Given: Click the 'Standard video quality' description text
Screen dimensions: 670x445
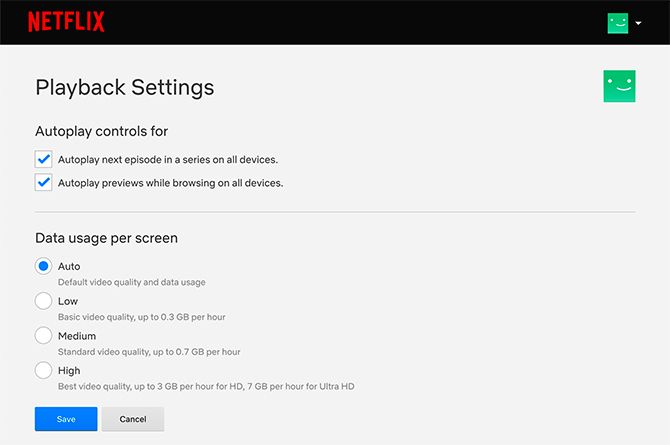Looking at the screenshot, I should (149, 352).
